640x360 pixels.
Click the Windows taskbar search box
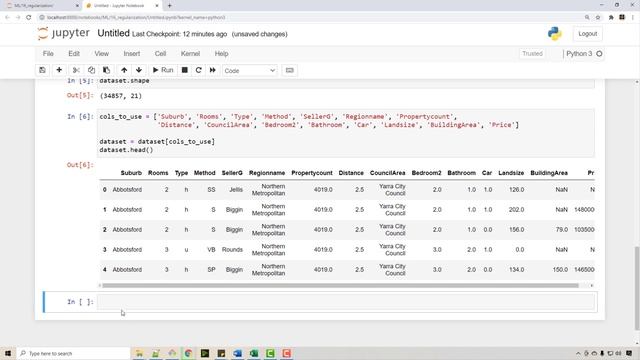73,353
